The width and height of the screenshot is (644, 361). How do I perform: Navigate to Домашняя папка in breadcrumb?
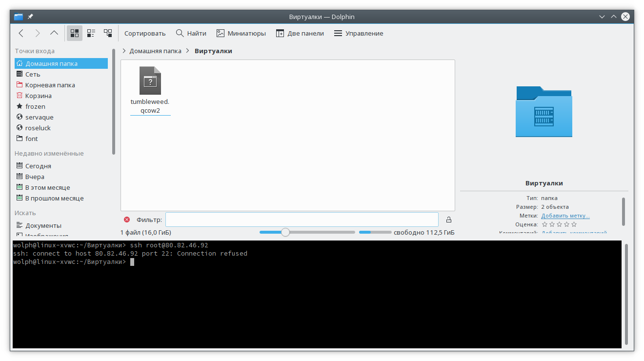point(155,51)
